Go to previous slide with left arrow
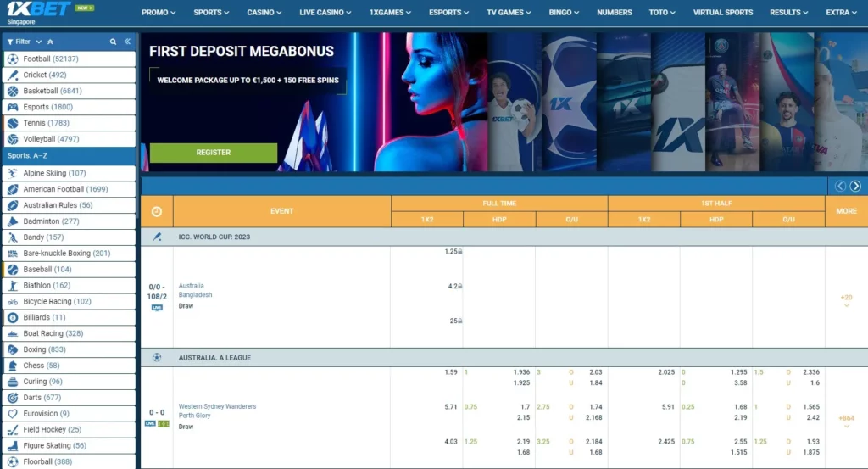 click(840, 186)
